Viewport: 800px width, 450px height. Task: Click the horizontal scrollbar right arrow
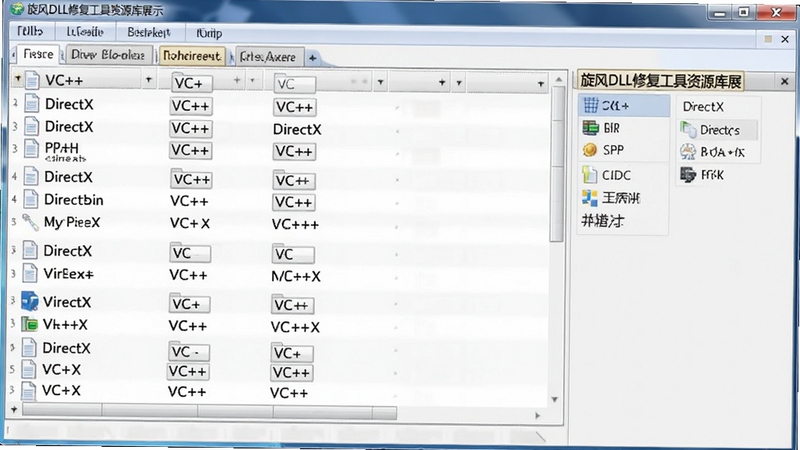tap(537, 415)
